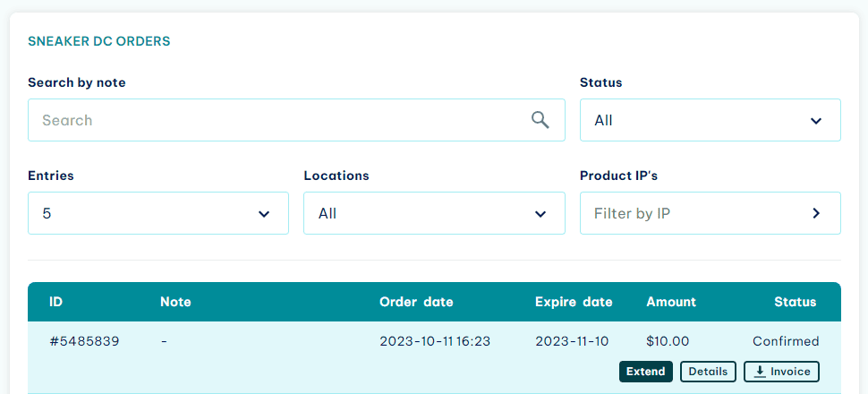868x394 pixels.
Task: Click the Product IP's right arrow
Action: point(816,213)
